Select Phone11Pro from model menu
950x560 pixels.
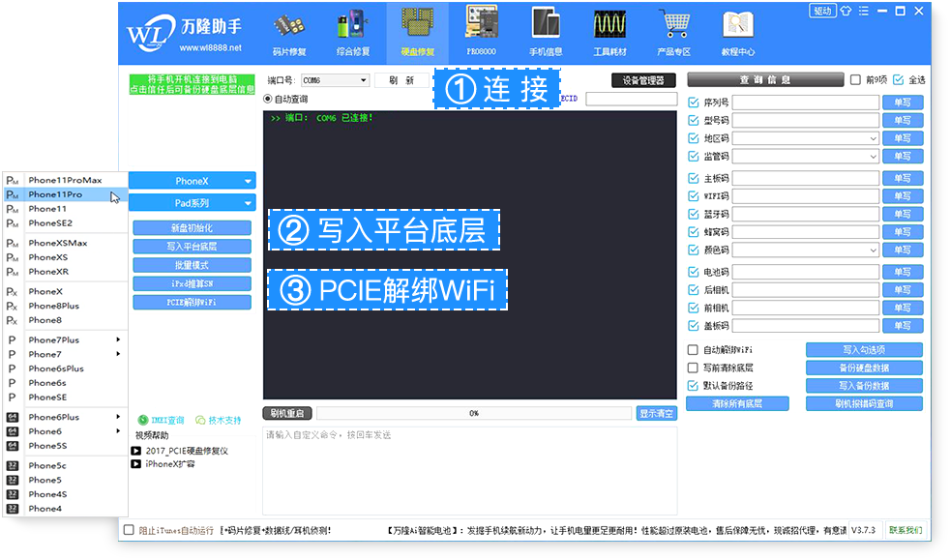pos(66,194)
